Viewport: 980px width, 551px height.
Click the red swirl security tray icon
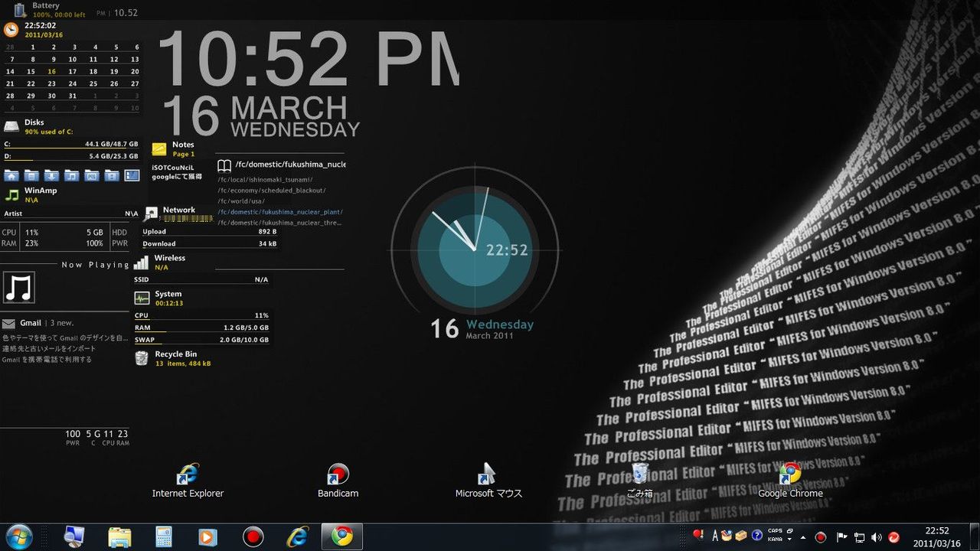(893, 536)
